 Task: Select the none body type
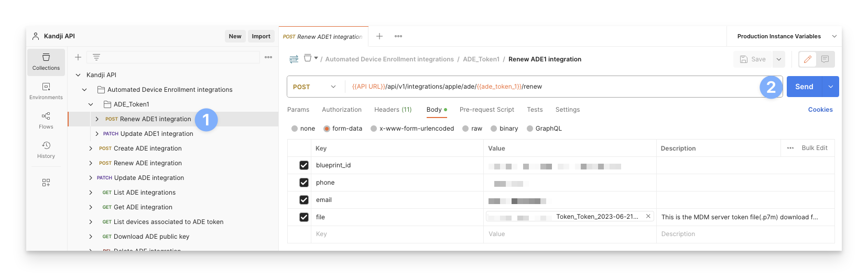click(295, 129)
